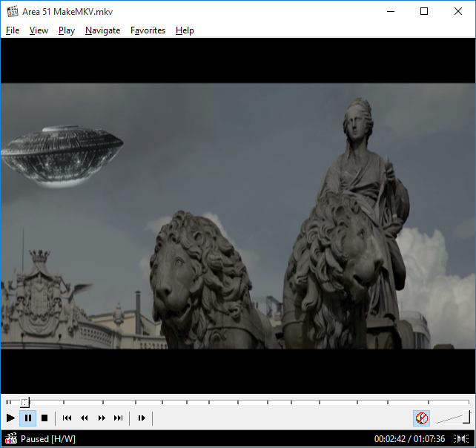476x448 pixels.
Task: Close the Area 51 MakeMKV.mkv window
Action: click(x=458, y=12)
